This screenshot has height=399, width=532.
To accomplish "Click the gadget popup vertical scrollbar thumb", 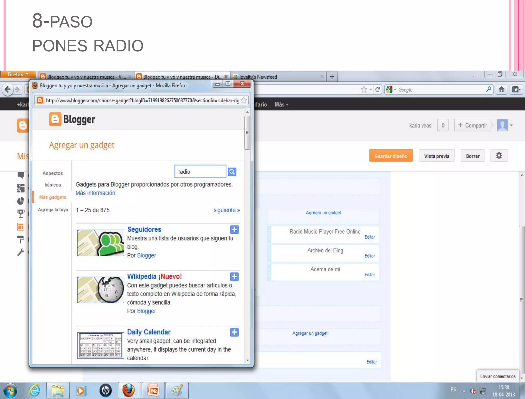I will point(247,133).
